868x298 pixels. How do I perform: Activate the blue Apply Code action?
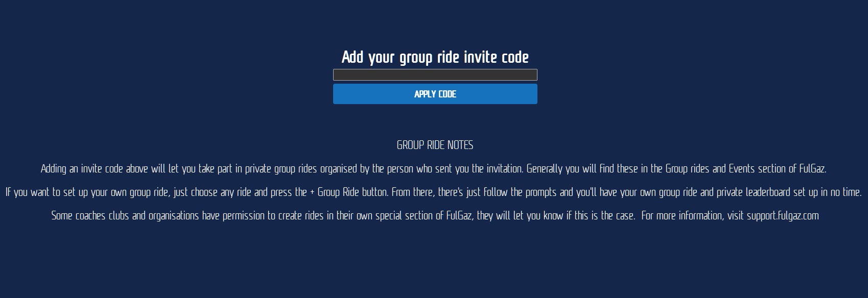click(435, 94)
